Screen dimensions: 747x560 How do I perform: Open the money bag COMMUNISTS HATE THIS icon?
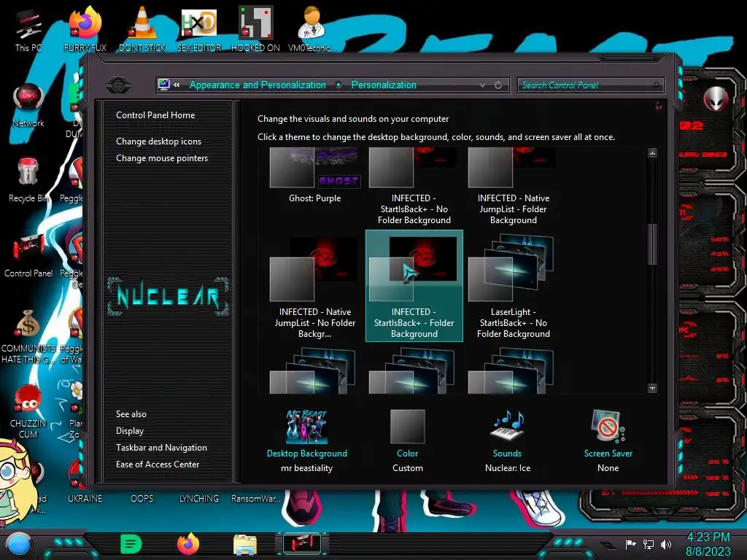click(28, 336)
